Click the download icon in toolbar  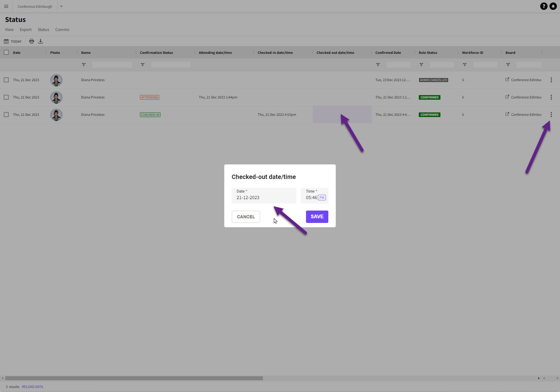(x=41, y=41)
